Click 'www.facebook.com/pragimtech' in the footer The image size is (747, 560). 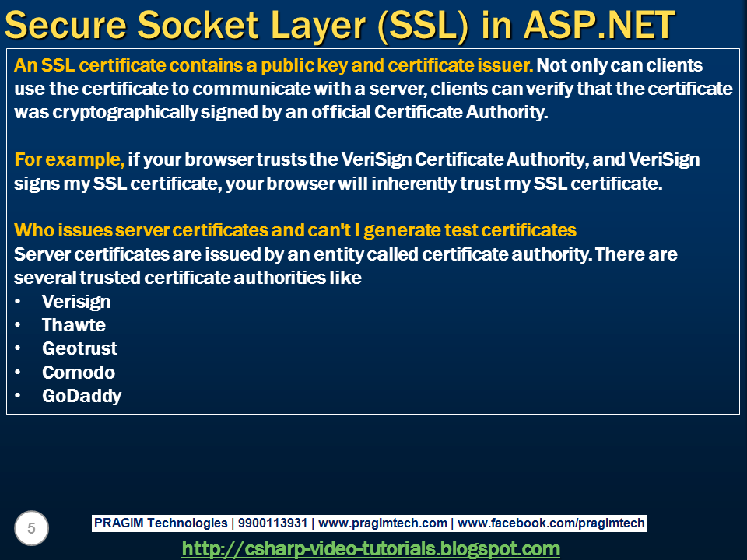[551, 523]
